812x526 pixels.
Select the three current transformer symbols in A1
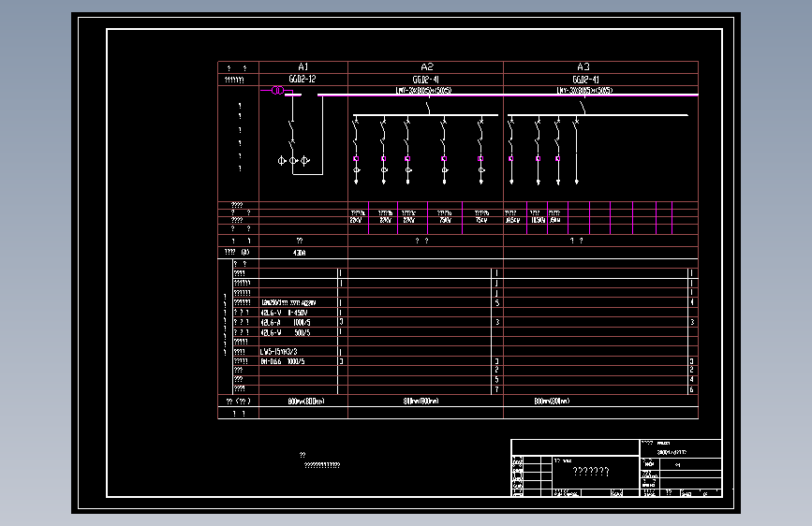click(293, 160)
